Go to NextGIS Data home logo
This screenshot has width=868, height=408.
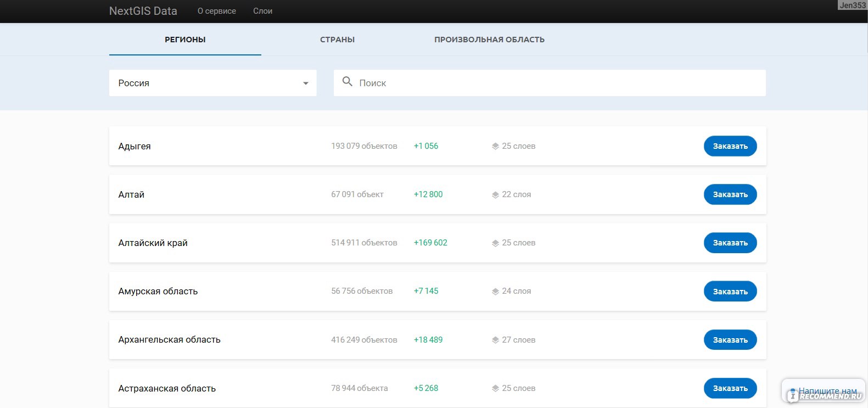point(143,11)
